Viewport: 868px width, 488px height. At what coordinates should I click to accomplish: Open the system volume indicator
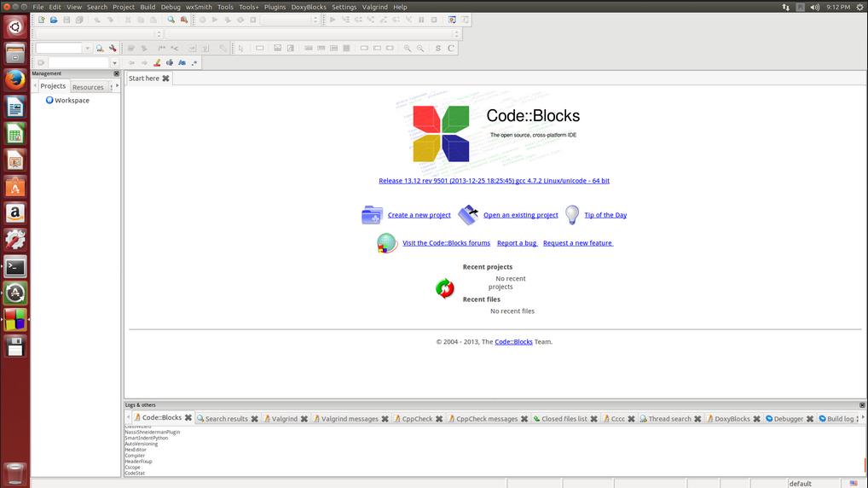814,7
